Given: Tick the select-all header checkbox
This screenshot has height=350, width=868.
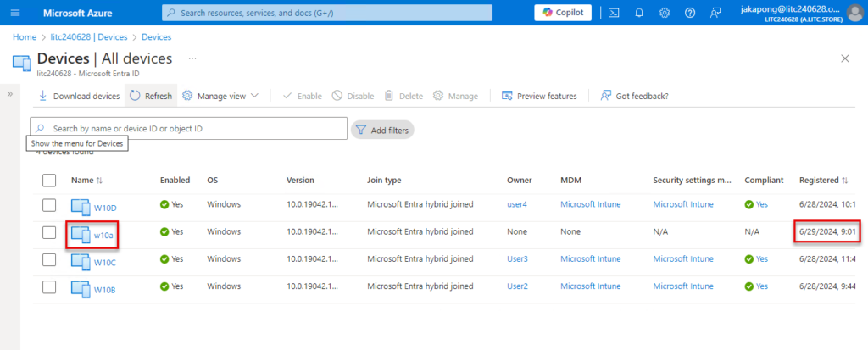Looking at the screenshot, I should [x=49, y=181].
